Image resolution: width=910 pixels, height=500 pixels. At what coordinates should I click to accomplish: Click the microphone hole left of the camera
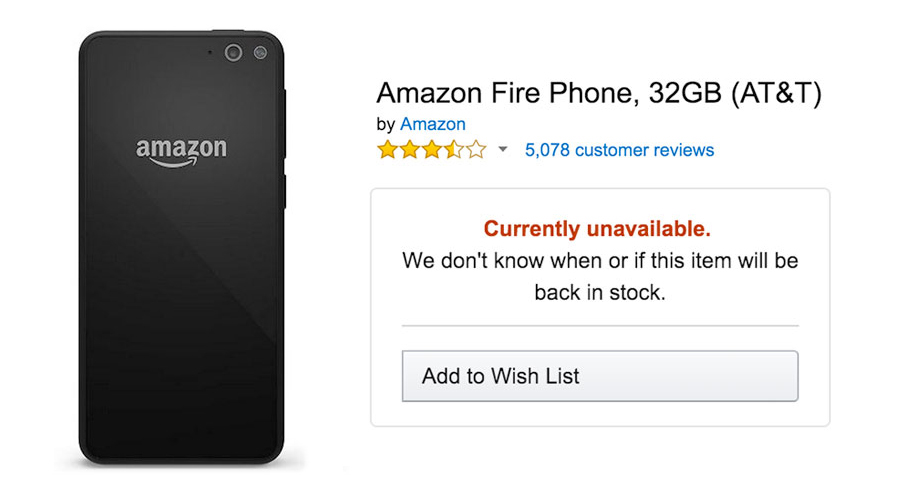210,50
